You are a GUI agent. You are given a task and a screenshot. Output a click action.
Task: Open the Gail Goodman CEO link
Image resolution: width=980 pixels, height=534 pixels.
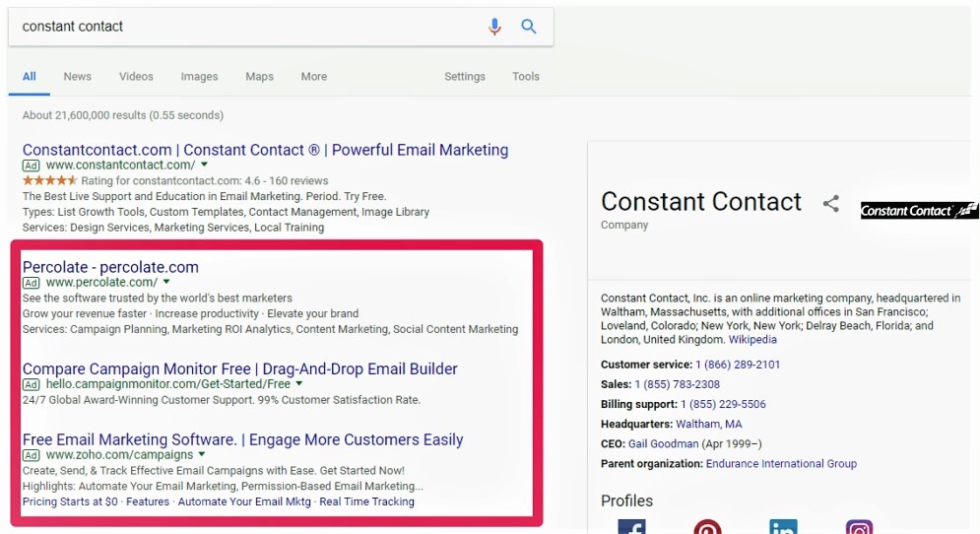[663, 444]
